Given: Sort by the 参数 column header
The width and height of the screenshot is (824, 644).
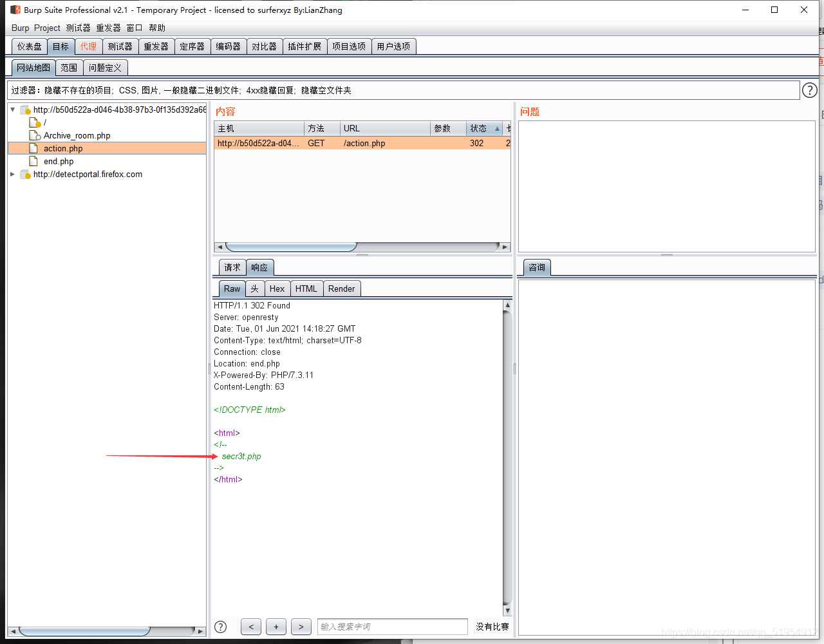Looking at the screenshot, I should [448, 129].
